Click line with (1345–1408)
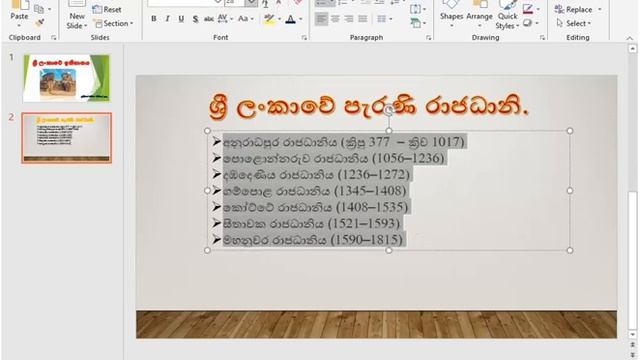 [x=315, y=191]
